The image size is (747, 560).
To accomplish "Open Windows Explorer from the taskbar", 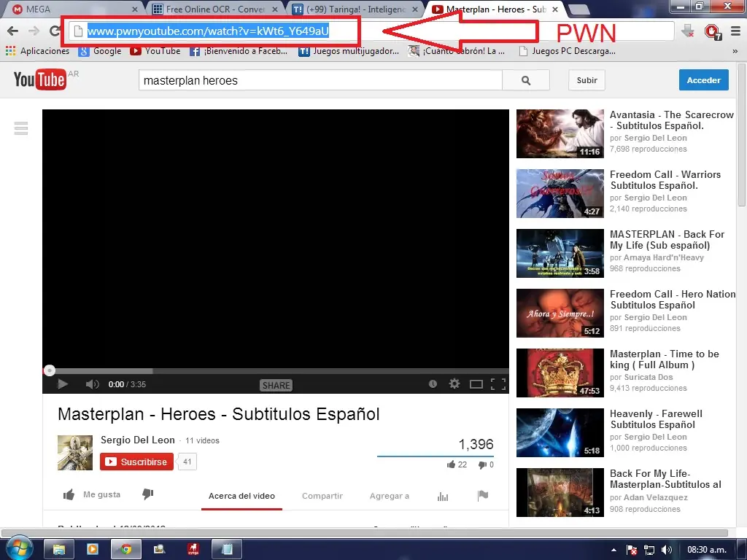I will click(x=58, y=550).
